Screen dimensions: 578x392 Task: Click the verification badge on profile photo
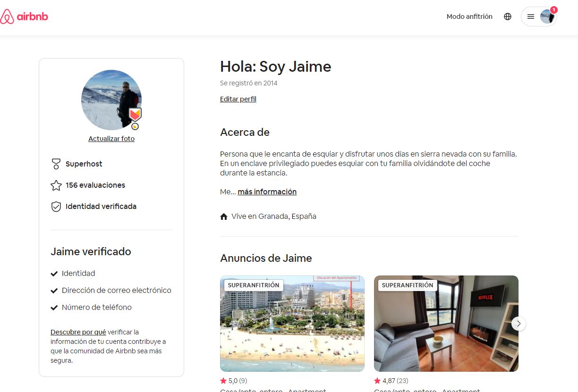pos(135,115)
